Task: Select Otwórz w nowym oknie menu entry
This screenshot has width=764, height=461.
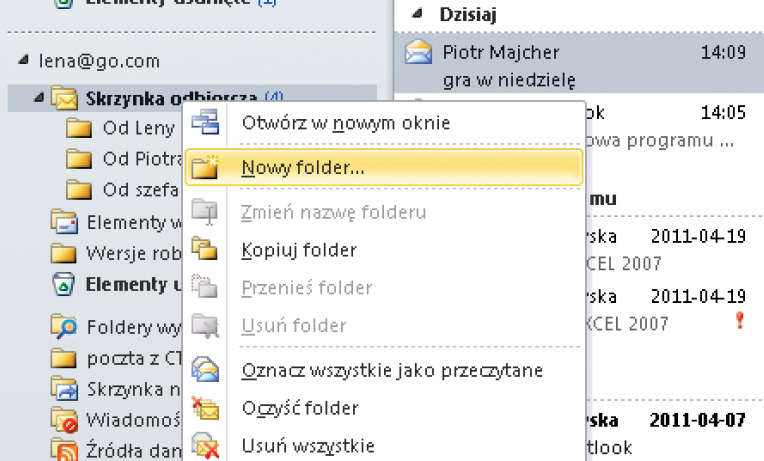Action: (345, 123)
